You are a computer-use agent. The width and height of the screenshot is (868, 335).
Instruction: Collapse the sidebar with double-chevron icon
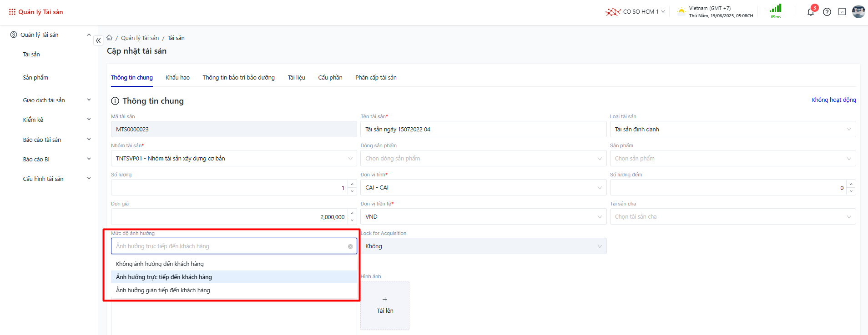98,40
